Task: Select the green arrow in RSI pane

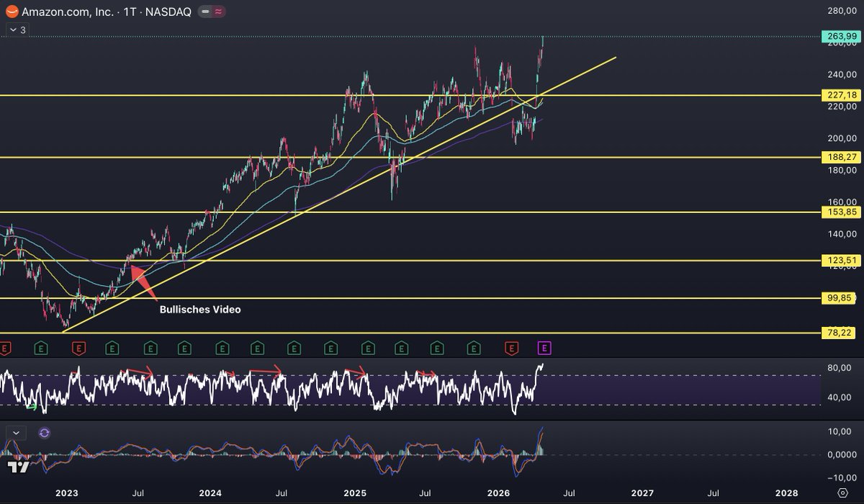Action: pos(31,408)
